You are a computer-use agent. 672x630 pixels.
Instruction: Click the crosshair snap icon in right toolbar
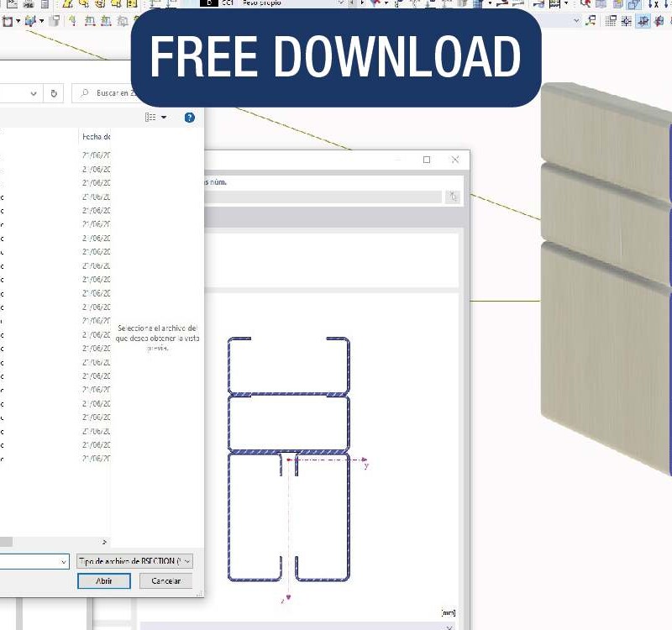coord(626,20)
